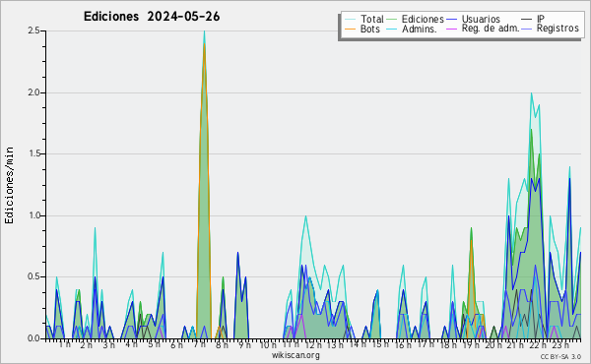Click the 'Ediciones' legend entry

tap(423, 19)
